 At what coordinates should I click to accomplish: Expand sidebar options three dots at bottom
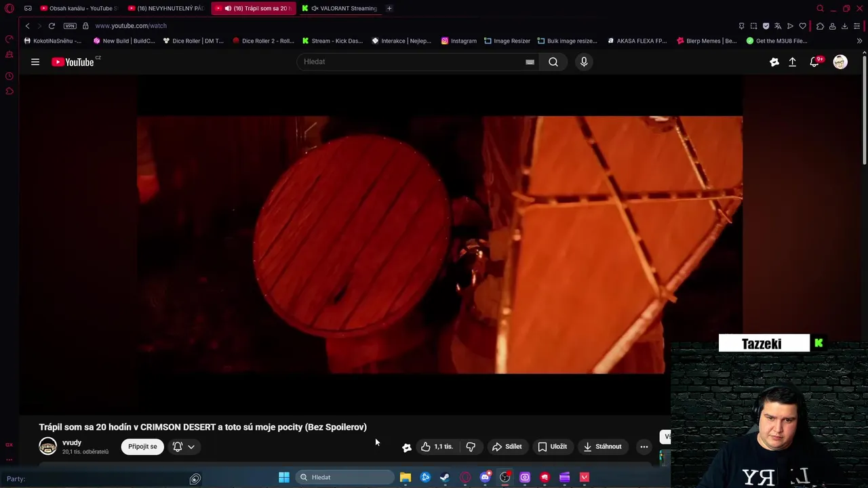pos(9,459)
